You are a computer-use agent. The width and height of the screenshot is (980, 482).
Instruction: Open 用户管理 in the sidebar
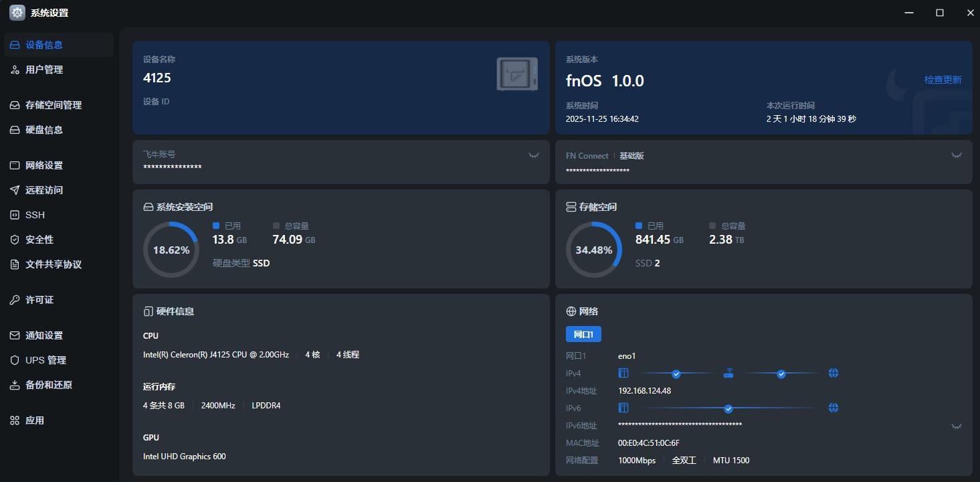tap(44, 70)
